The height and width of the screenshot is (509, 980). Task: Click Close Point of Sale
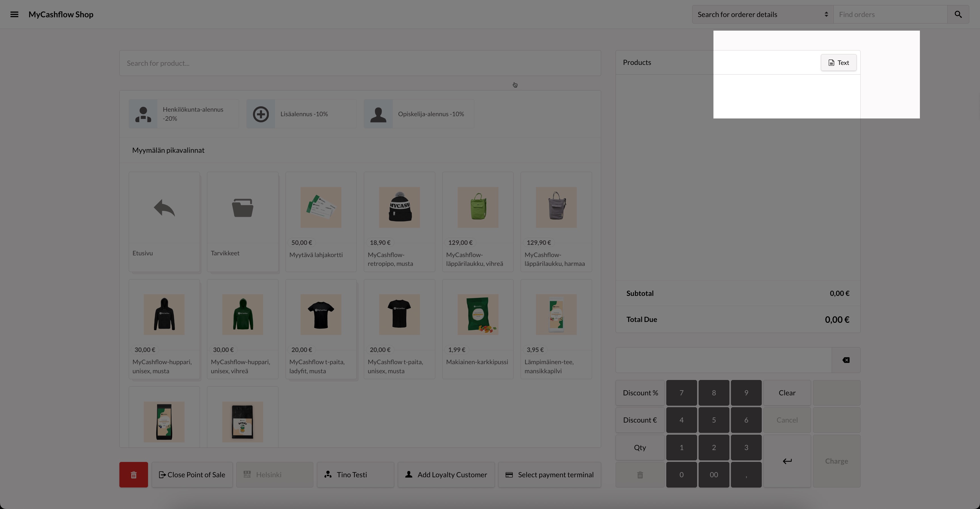pyautogui.click(x=192, y=475)
